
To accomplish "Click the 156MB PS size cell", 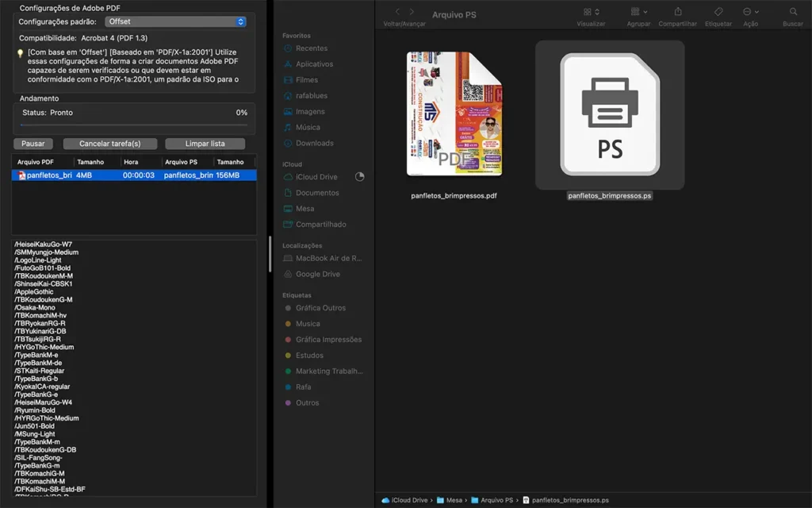I will (x=228, y=175).
